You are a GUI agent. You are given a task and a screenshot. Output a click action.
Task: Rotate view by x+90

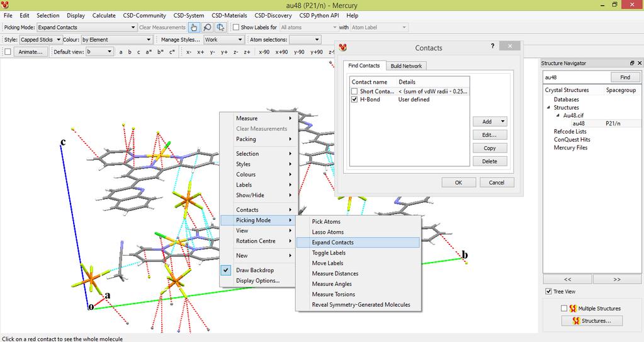click(x=282, y=52)
